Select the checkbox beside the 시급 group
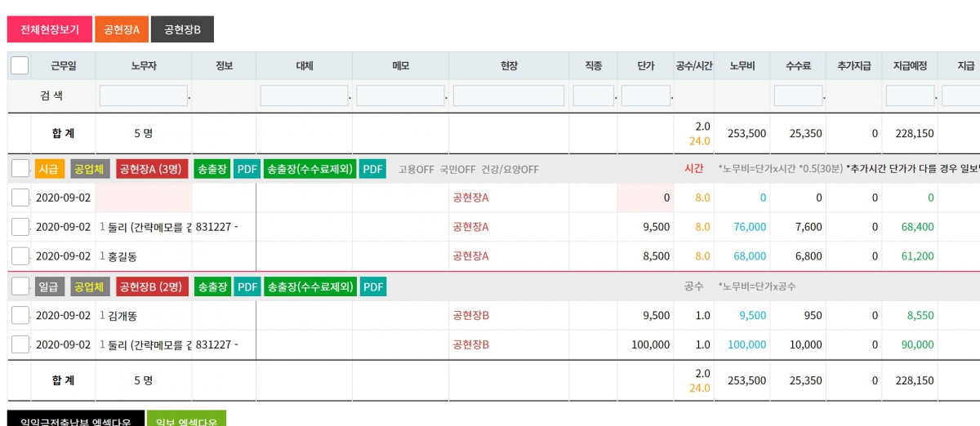 pos(20,169)
